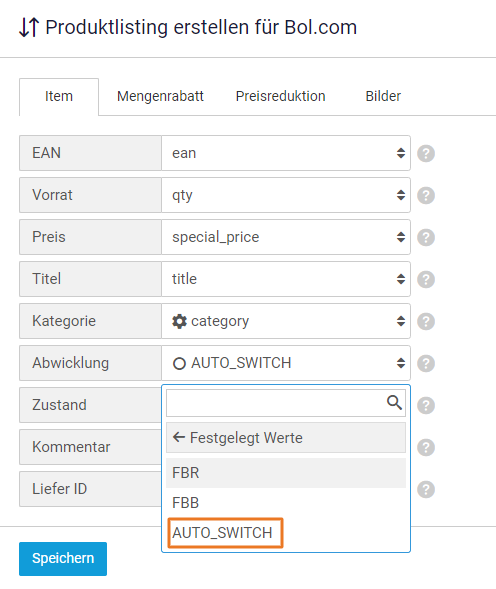Click the help icon beside EAN field
Screen dimensions: 496x589
426,153
